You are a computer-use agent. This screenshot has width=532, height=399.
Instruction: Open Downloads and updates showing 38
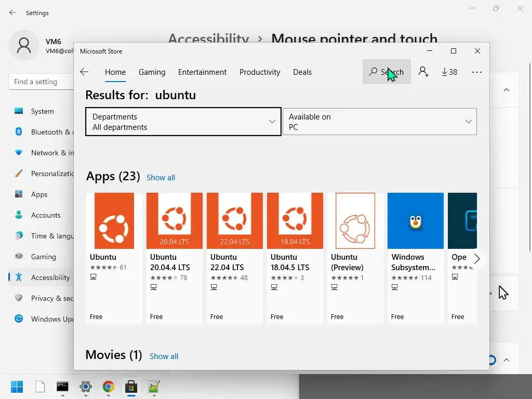(x=449, y=72)
